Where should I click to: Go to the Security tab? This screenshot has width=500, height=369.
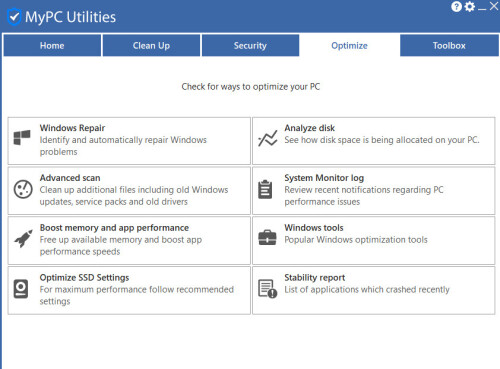coord(250,45)
